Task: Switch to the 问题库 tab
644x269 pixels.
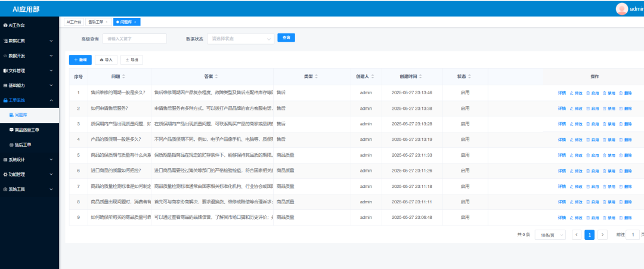Action: (x=126, y=21)
